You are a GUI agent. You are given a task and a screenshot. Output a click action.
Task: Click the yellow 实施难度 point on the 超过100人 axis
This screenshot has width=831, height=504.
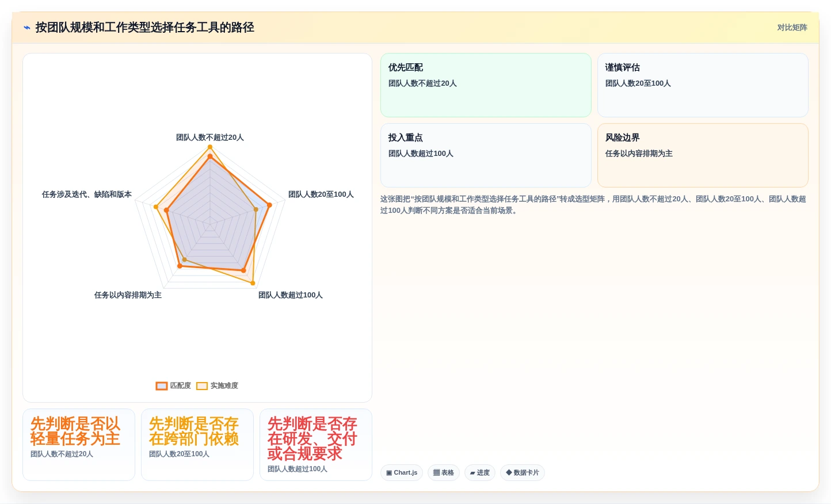tap(253, 283)
